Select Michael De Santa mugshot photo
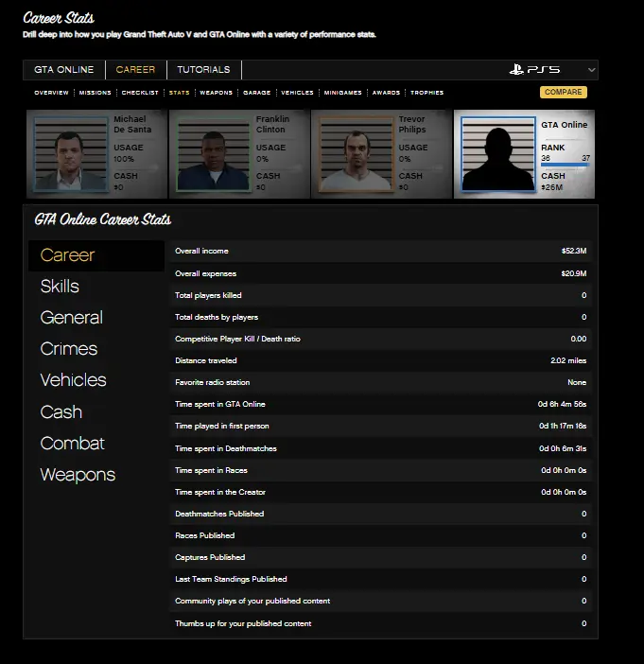The width and height of the screenshot is (644, 664). tap(71, 154)
